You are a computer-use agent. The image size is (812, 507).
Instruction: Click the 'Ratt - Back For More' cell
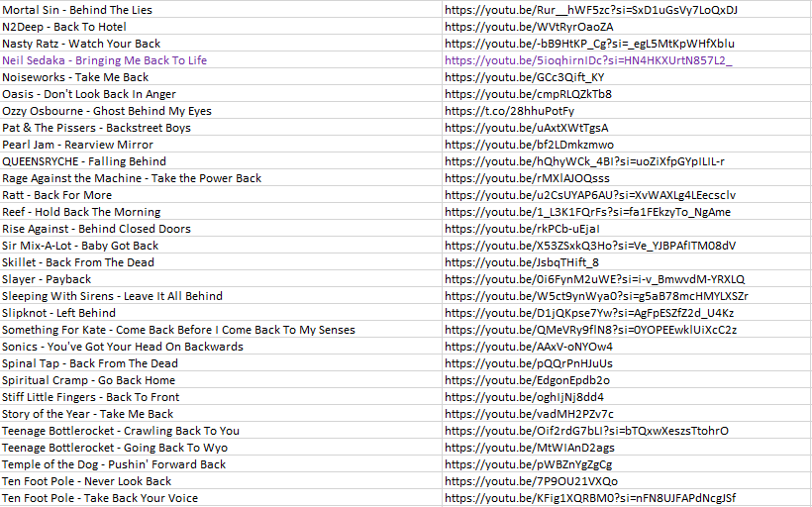click(221, 195)
